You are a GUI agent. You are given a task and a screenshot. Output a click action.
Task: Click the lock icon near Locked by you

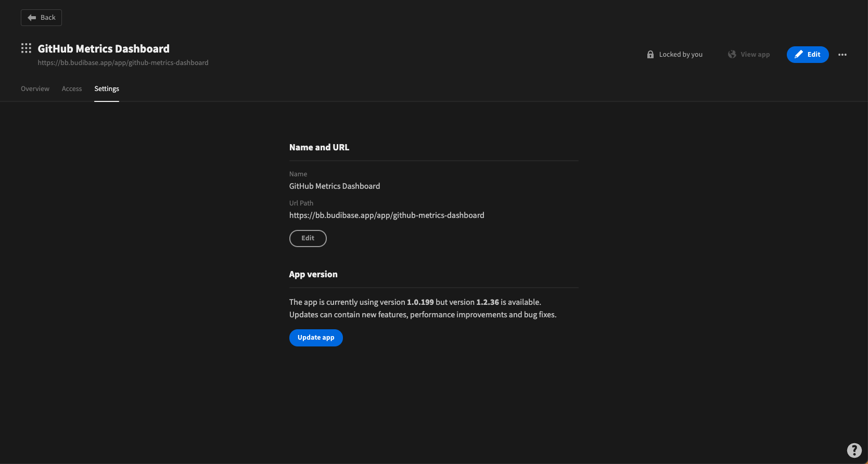(x=650, y=54)
